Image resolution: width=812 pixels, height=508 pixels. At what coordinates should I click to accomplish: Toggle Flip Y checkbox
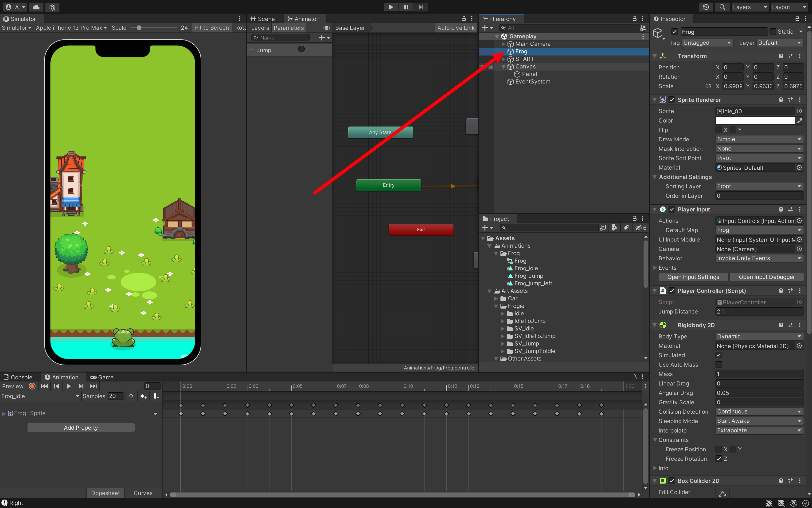pyautogui.click(x=733, y=130)
